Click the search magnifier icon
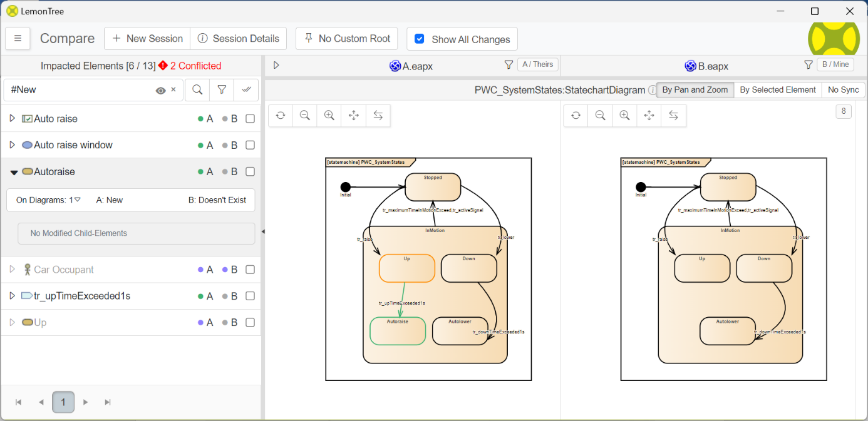868x421 pixels. 197,90
